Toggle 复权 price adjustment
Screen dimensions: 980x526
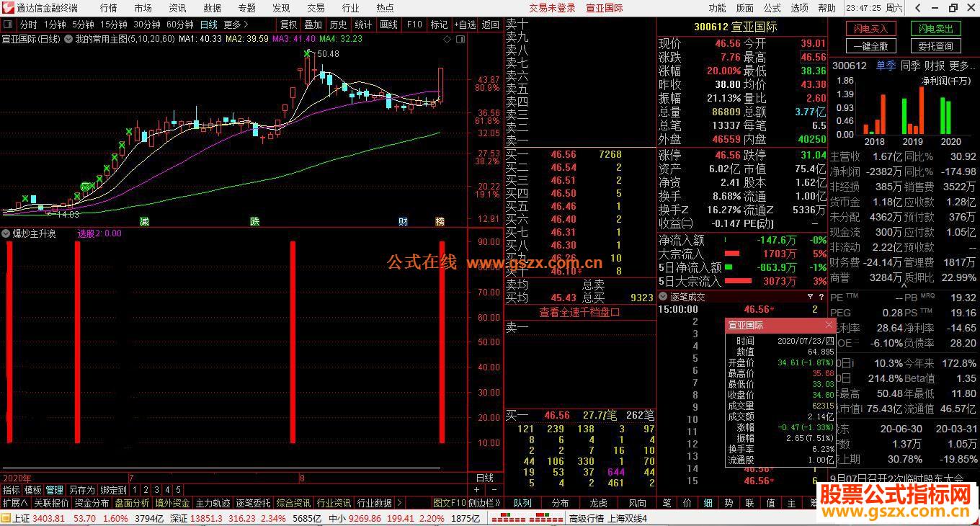(288, 24)
